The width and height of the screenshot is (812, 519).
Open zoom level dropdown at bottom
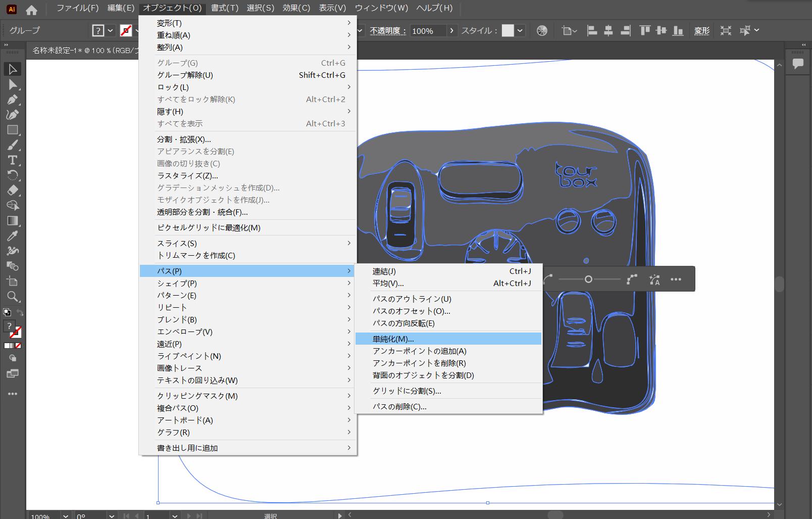(65, 515)
